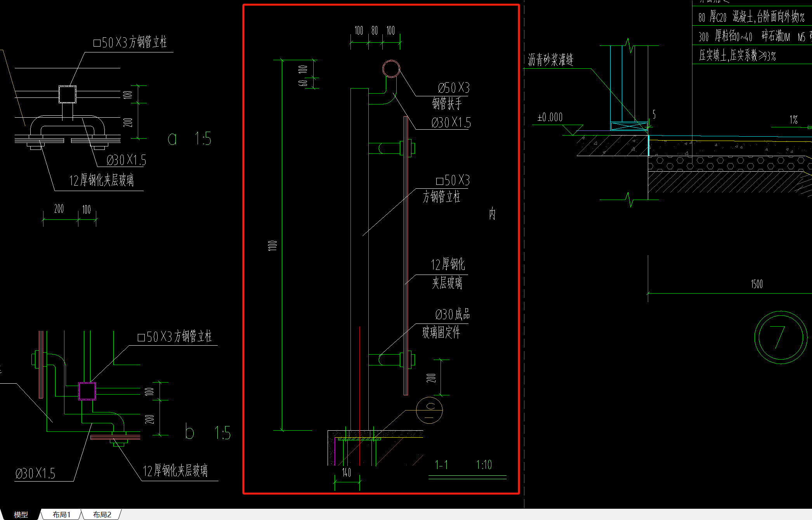Select the 方钢管立柱 label in section 1-1
812x520 pixels.
click(x=441, y=197)
